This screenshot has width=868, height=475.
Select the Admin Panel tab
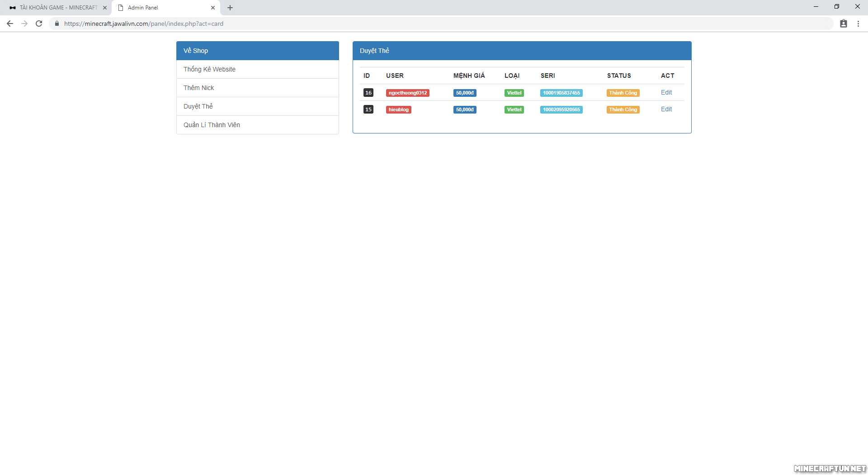pos(166,8)
